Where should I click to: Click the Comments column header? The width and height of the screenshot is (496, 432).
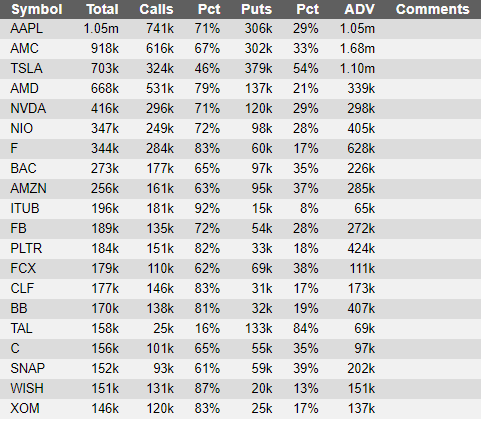point(432,9)
